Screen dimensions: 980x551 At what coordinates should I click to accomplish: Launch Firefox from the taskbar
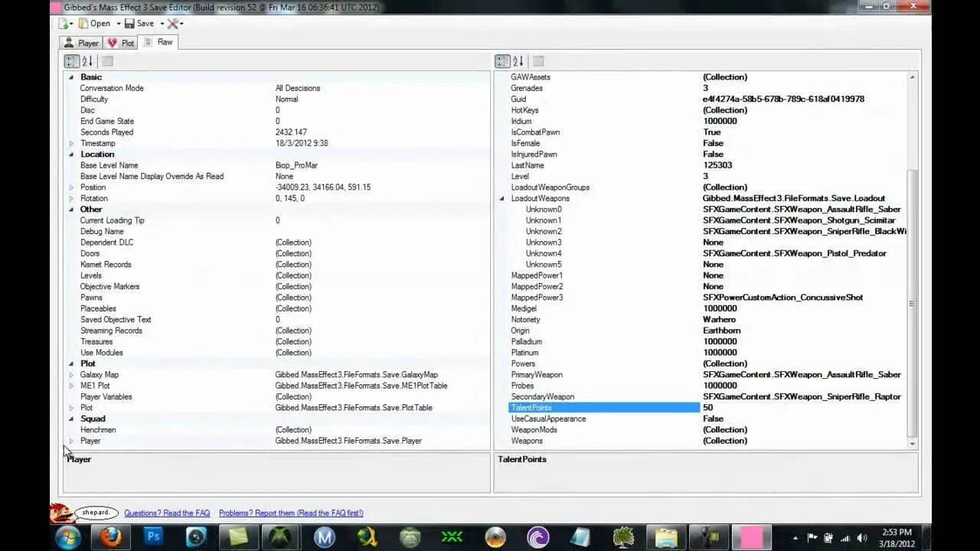coord(111,537)
